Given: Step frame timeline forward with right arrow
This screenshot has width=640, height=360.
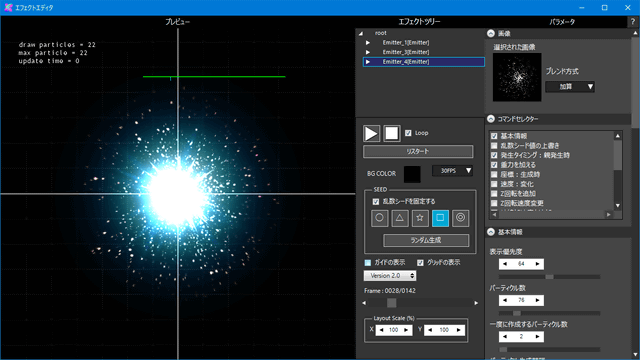Looking at the screenshot, I should [x=476, y=303].
